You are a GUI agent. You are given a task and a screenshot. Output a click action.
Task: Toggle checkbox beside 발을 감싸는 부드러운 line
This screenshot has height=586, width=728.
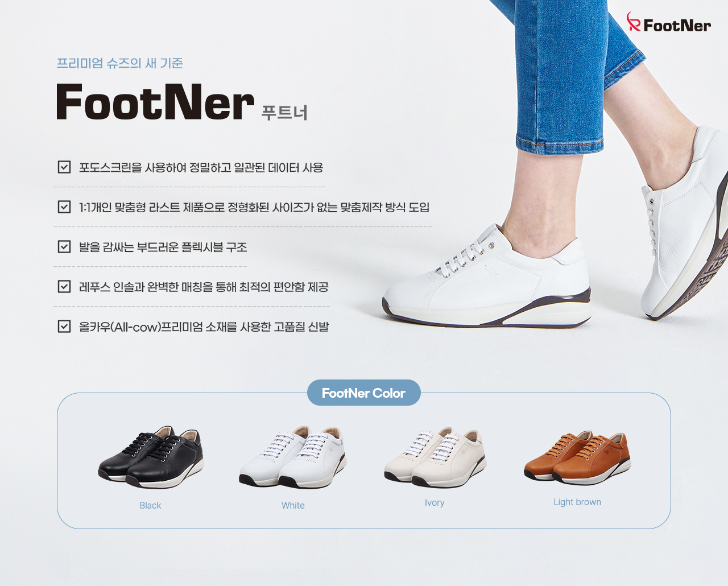[x=64, y=247]
